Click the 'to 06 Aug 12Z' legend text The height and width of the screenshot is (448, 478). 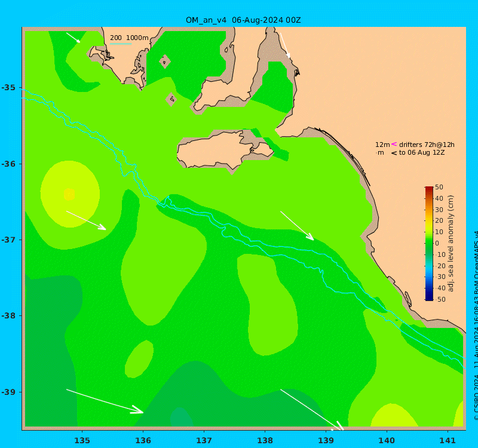point(422,153)
